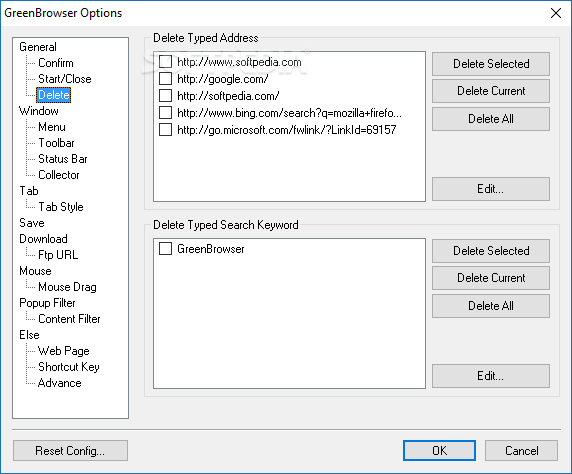Open the Save options page

click(32, 223)
